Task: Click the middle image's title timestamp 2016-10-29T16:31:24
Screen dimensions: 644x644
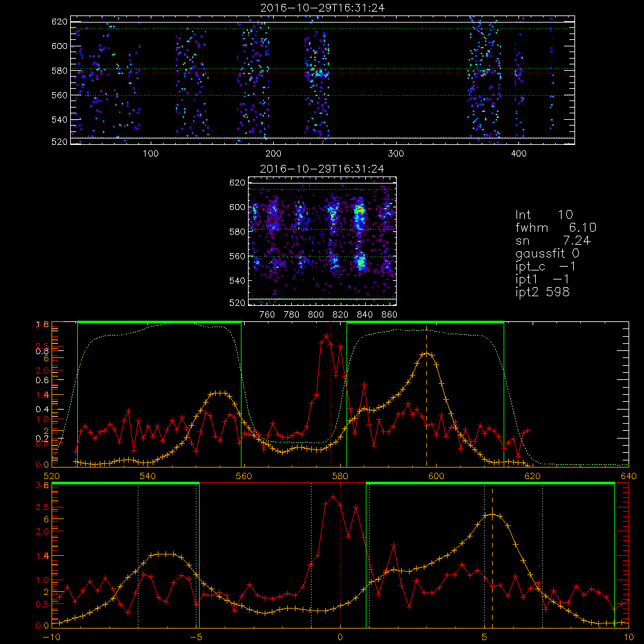Action: point(323,169)
